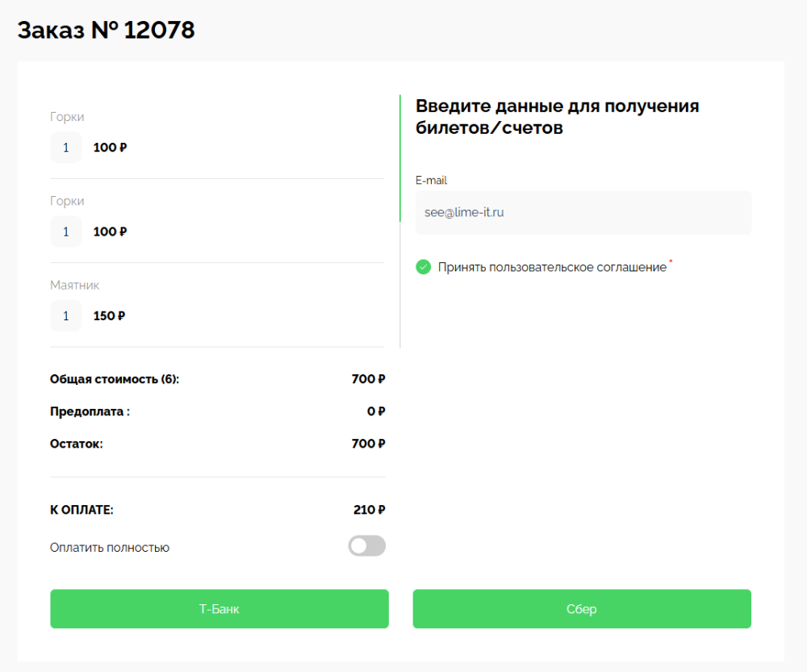Click the Маятник item name
The width and height of the screenshot is (807, 672).
pyautogui.click(x=74, y=286)
